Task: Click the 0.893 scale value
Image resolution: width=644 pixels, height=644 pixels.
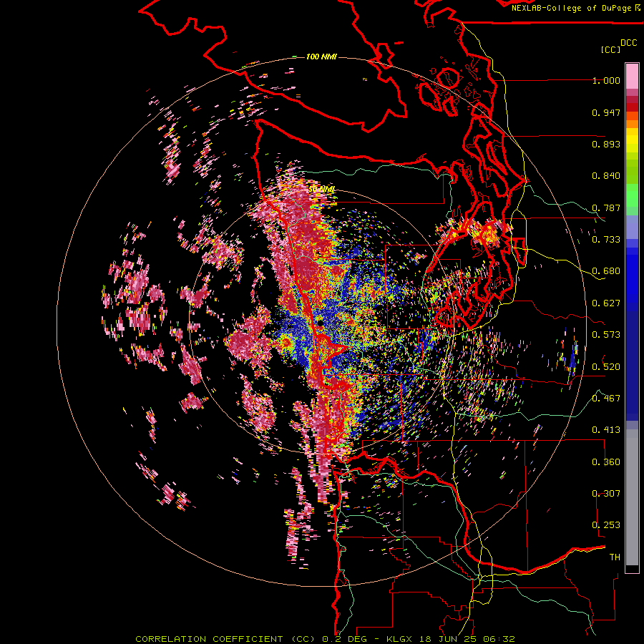Action: (x=606, y=144)
